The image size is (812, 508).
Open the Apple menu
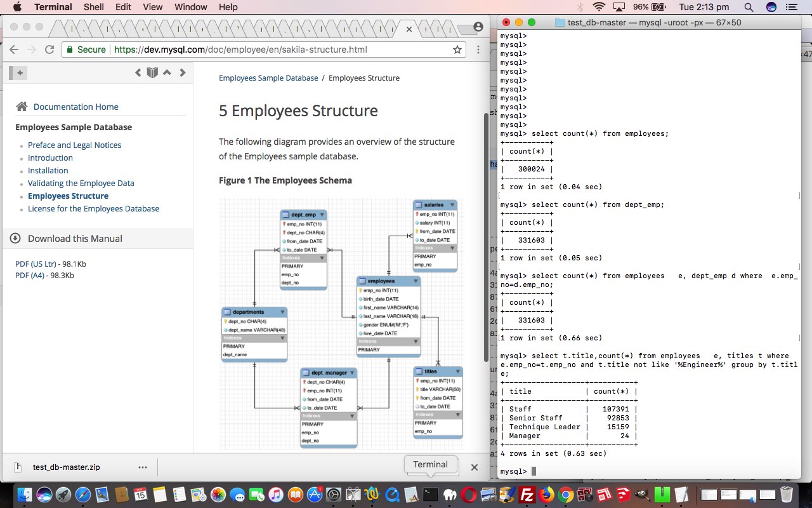(17, 7)
